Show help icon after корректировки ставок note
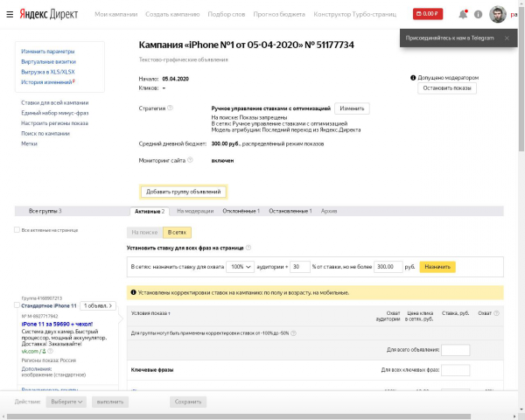This screenshot has height=420, width=525. 294,333
